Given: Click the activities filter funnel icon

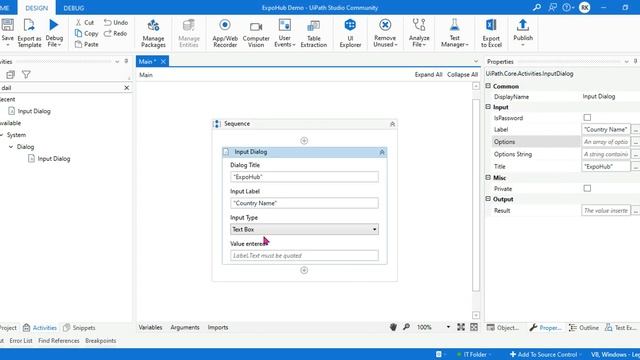Looking at the screenshot, I should coord(26,74).
